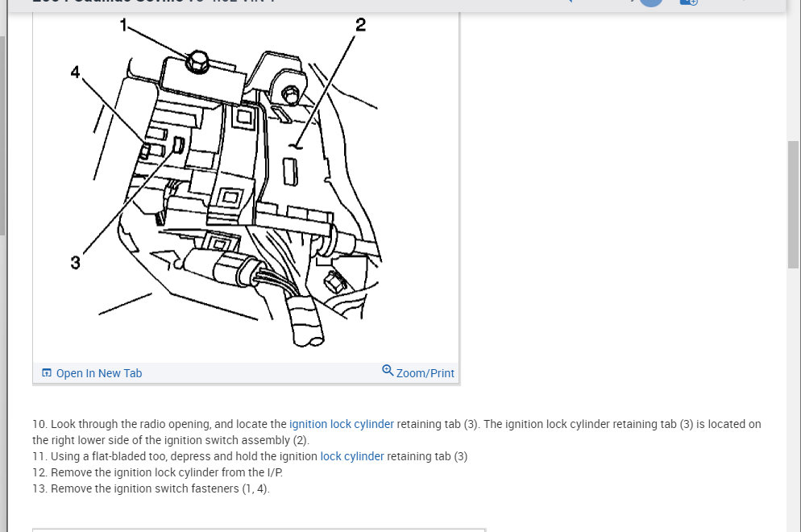This screenshot has width=801, height=532.
Task: Open the Zoom/Print link for the diagram
Action: (425, 373)
